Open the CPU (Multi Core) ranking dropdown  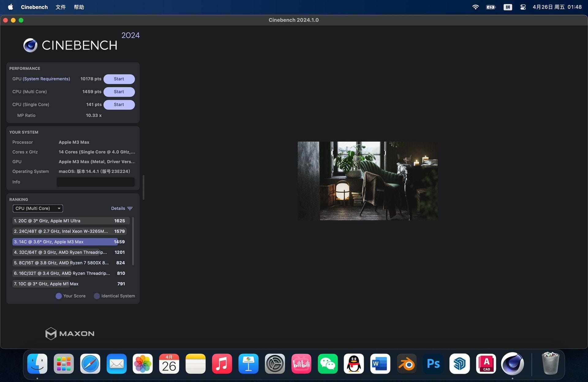tap(38, 208)
